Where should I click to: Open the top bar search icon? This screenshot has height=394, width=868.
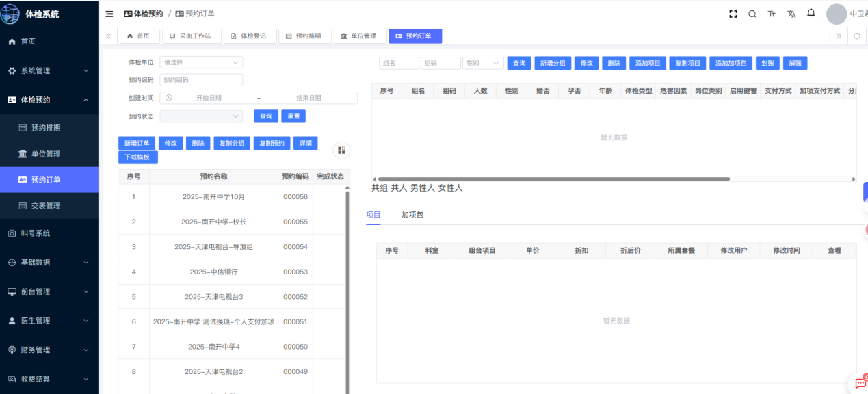click(752, 14)
